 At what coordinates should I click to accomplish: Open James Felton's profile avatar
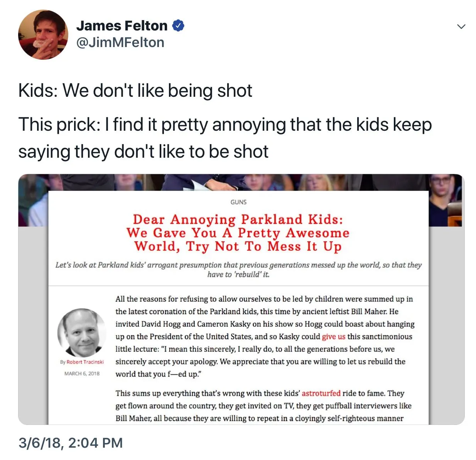pos(43,35)
